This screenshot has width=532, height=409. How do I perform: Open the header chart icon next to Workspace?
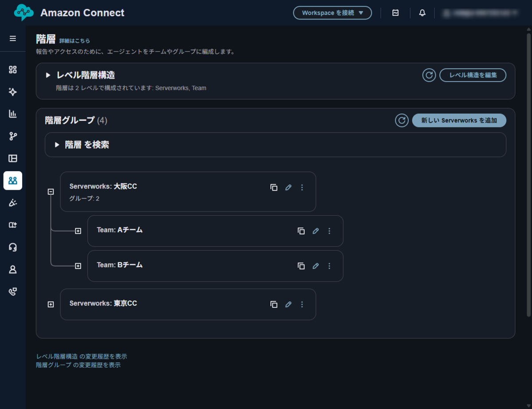click(395, 13)
